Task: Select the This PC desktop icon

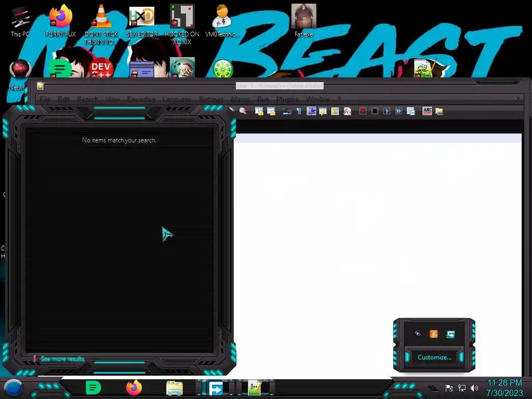Action: (20, 21)
